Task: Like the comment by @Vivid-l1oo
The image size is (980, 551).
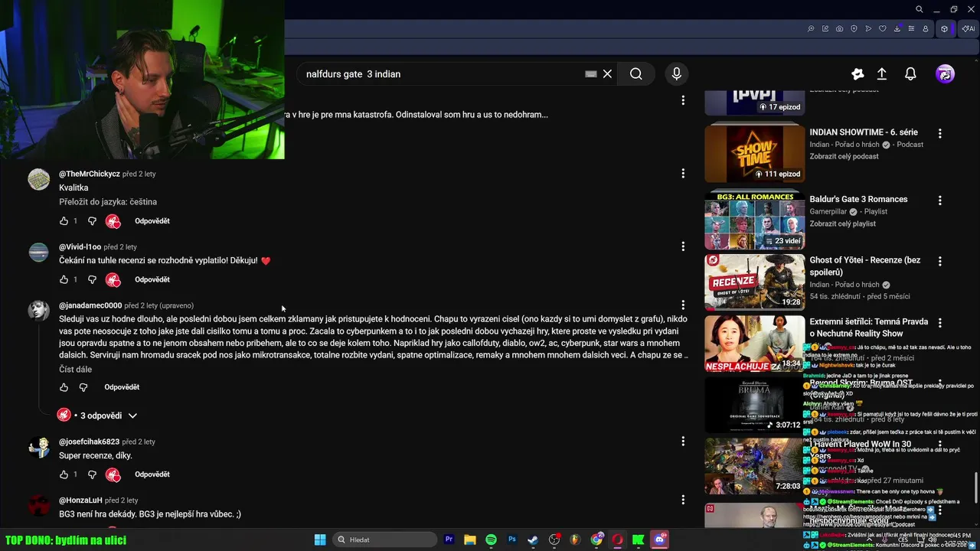Action: coord(64,280)
